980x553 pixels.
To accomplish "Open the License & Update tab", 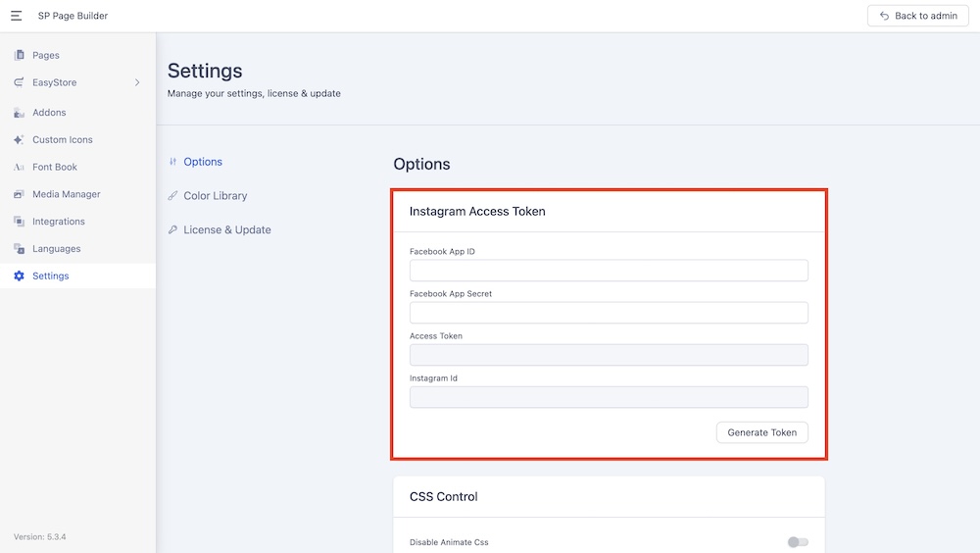I will [x=226, y=230].
